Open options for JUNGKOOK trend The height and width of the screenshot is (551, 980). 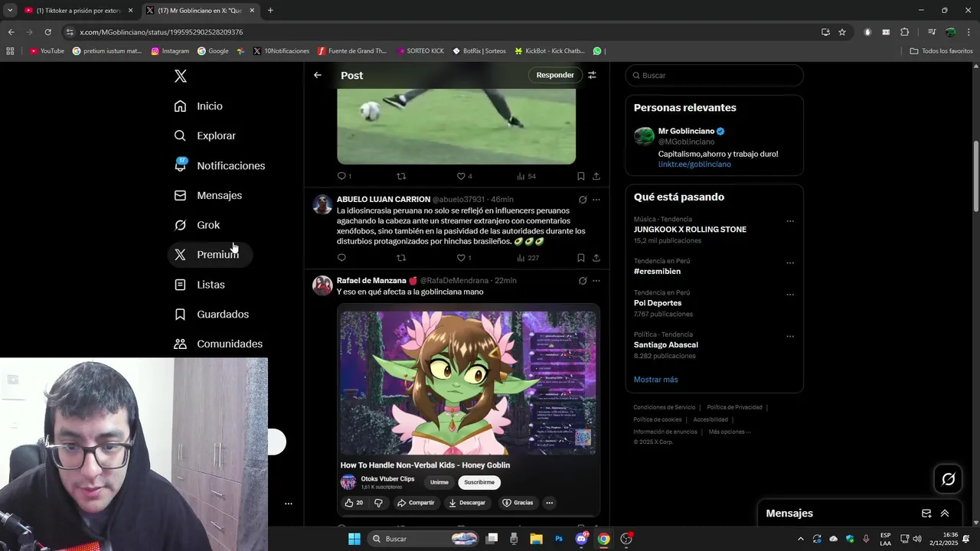tap(790, 221)
